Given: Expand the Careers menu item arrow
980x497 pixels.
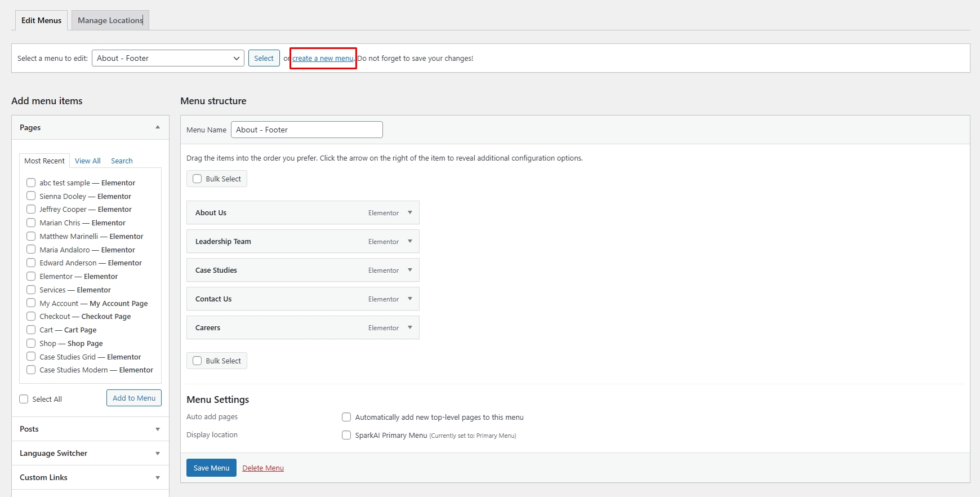Looking at the screenshot, I should [x=410, y=328].
